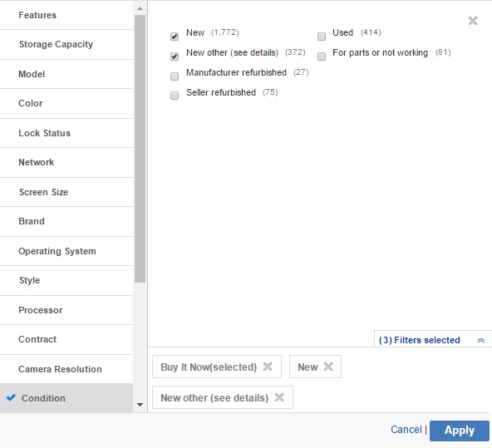Tick the Seller refurbished checkbox
492x448 pixels.
click(x=175, y=96)
